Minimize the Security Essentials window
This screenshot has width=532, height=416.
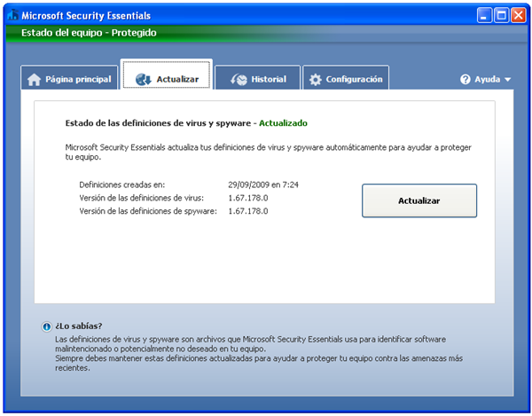(x=484, y=15)
